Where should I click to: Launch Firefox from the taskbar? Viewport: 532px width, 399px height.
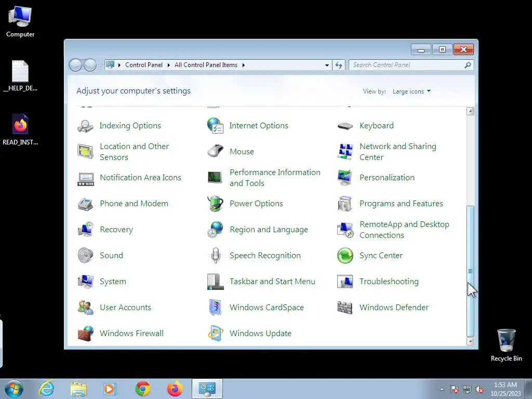click(x=175, y=389)
